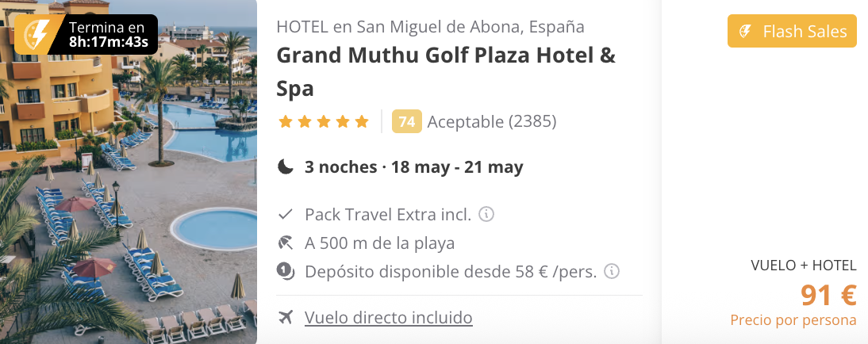Viewport: 868px width, 344px height.
Task: Click the 91 € price
Action: click(828, 295)
